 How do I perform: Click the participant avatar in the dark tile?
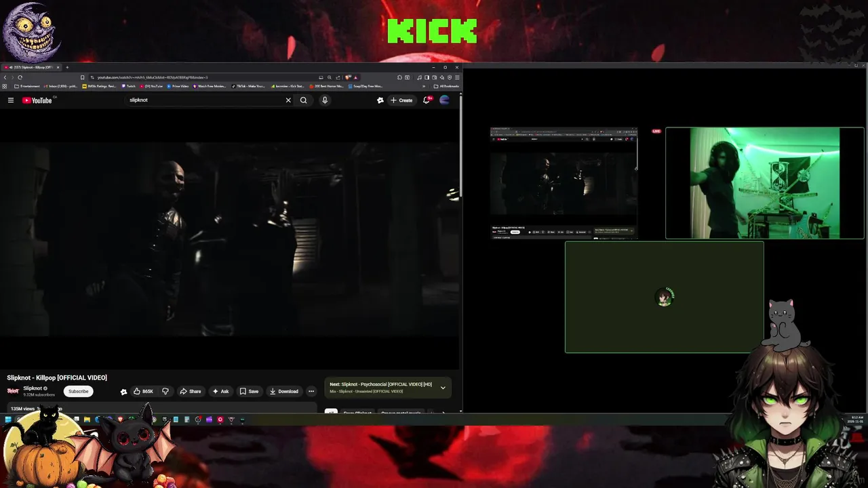click(x=665, y=297)
